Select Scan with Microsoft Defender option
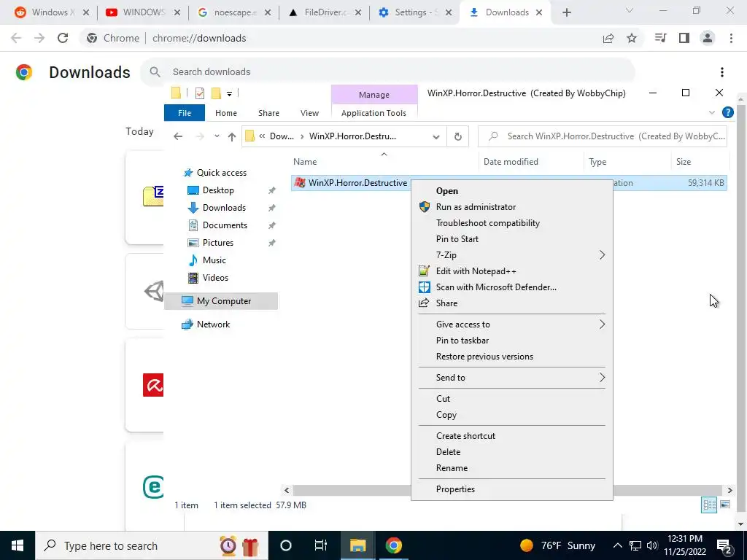Image resolution: width=747 pixels, height=560 pixels. tap(495, 287)
